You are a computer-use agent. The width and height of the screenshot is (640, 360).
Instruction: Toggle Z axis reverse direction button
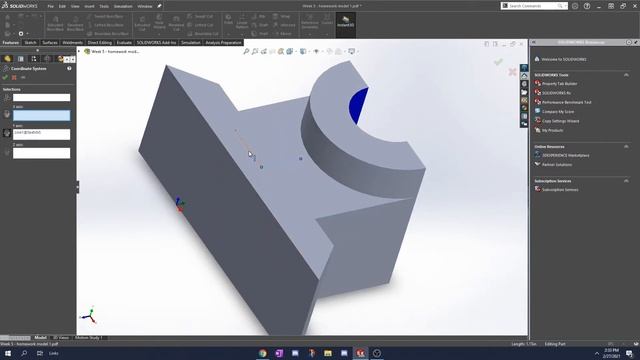tap(7, 152)
